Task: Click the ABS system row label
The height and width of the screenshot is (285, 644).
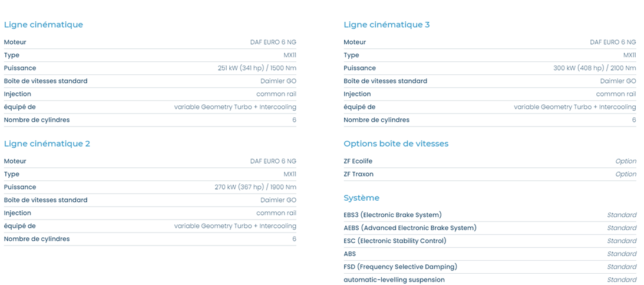Action: coord(350,254)
